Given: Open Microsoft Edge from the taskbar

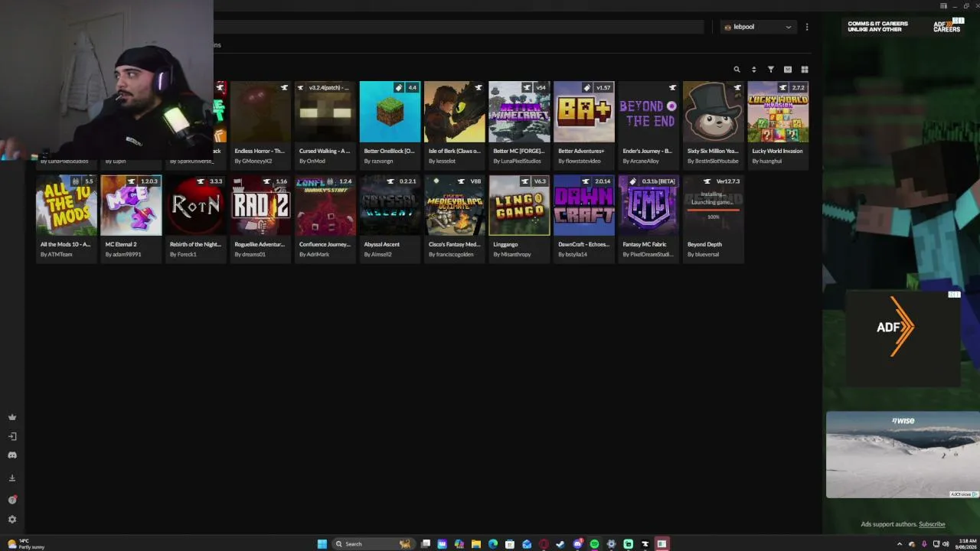Looking at the screenshot, I should 493,544.
